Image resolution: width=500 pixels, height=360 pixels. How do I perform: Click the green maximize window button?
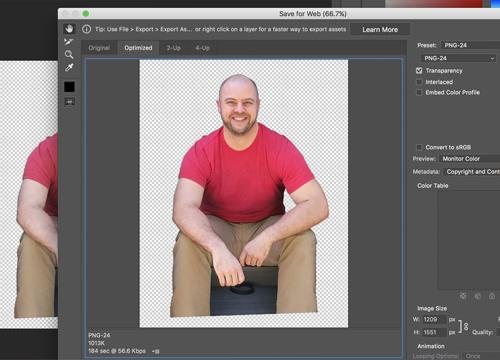[x=86, y=14]
